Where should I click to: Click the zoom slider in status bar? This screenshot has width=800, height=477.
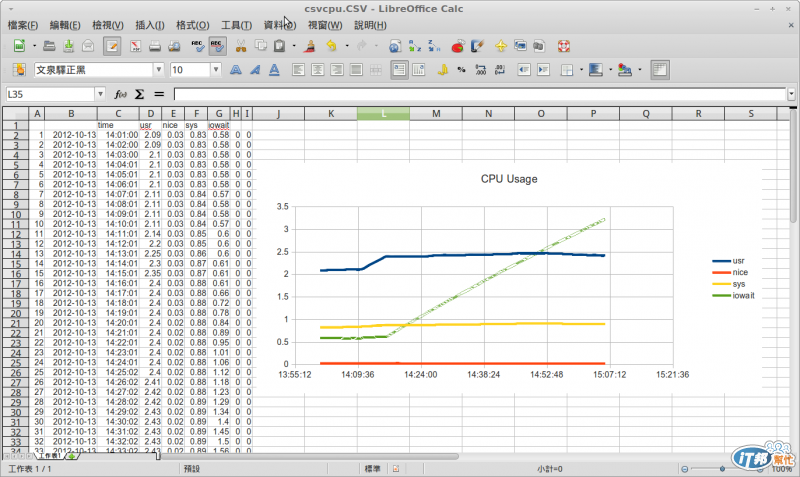[x=722, y=468]
